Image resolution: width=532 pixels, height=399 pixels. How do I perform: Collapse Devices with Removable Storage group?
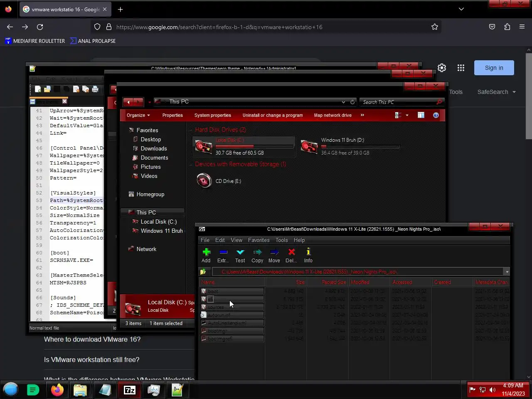point(192,164)
